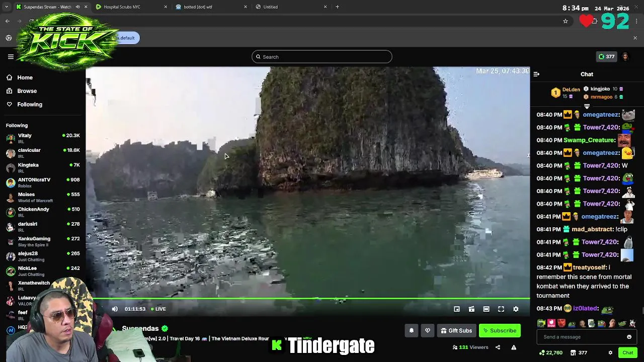Report the stream with the warning icon

[x=514, y=347]
